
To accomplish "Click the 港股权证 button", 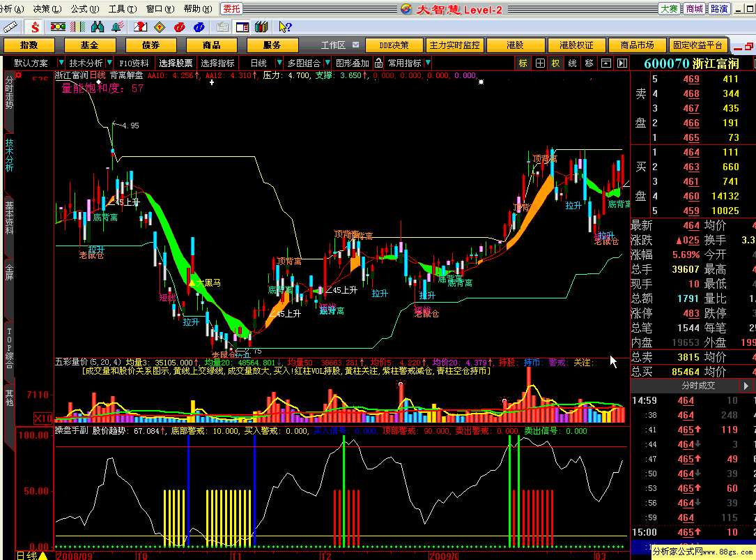I will pyautogui.click(x=576, y=45).
